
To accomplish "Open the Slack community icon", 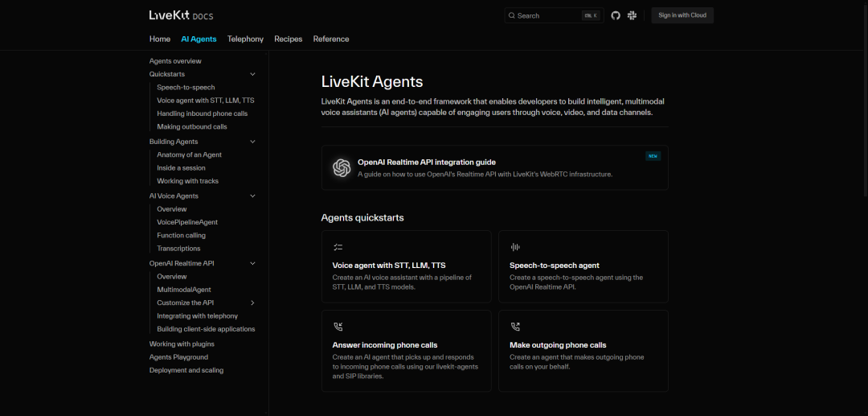I will [x=633, y=15].
